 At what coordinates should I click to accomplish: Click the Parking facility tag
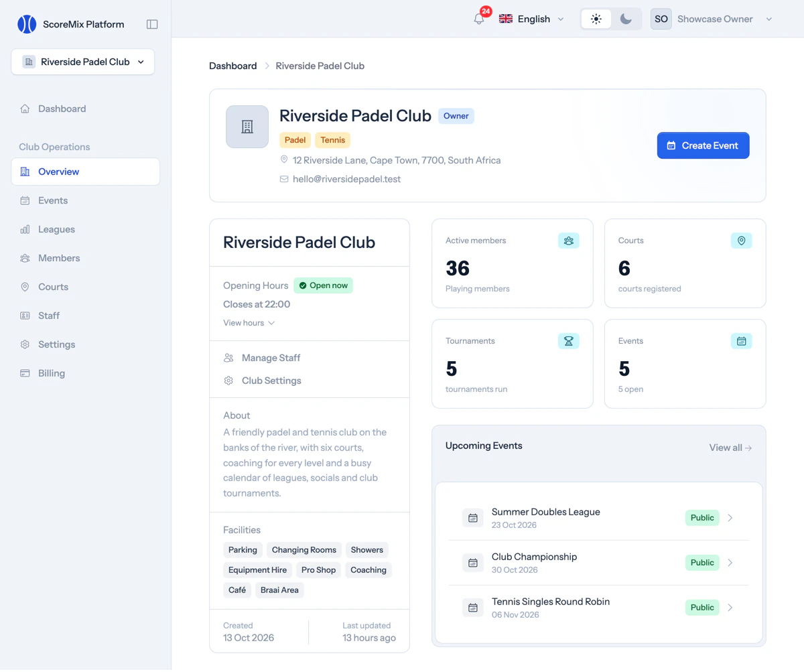pyautogui.click(x=243, y=550)
